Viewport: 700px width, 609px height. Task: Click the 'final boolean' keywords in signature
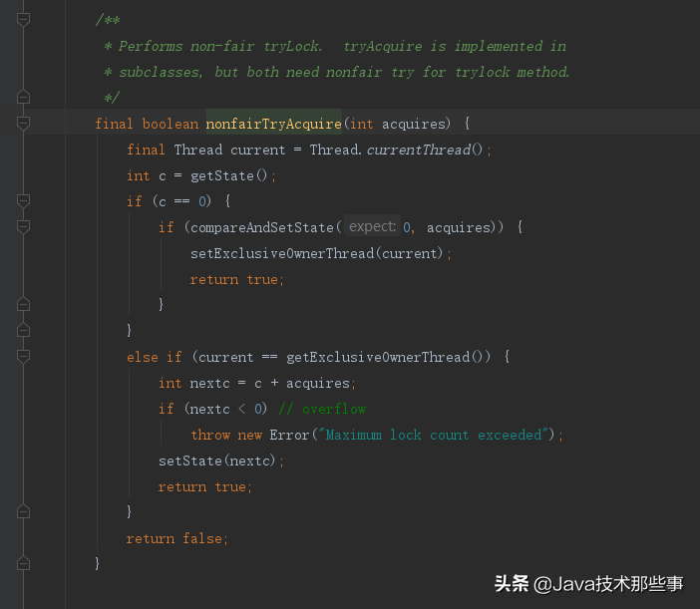click(147, 124)
